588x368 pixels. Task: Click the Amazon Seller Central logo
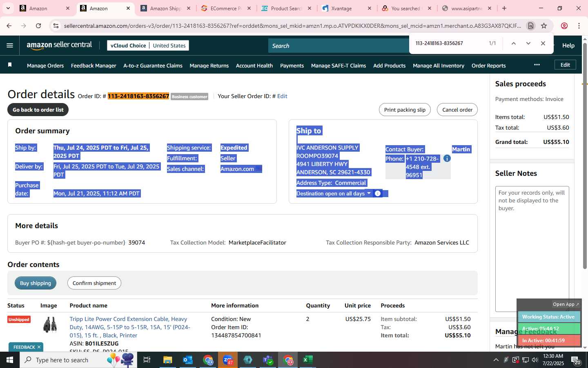click(x=60, y=45)
